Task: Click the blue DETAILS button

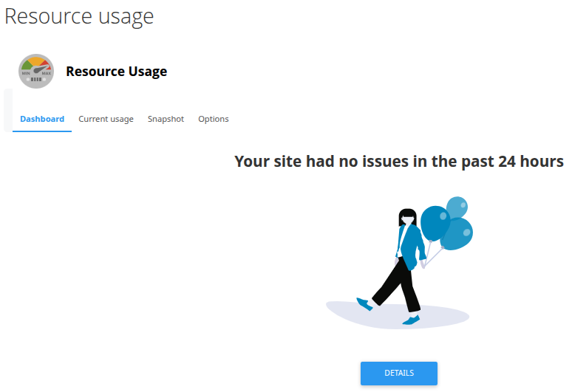Action: 399,373
